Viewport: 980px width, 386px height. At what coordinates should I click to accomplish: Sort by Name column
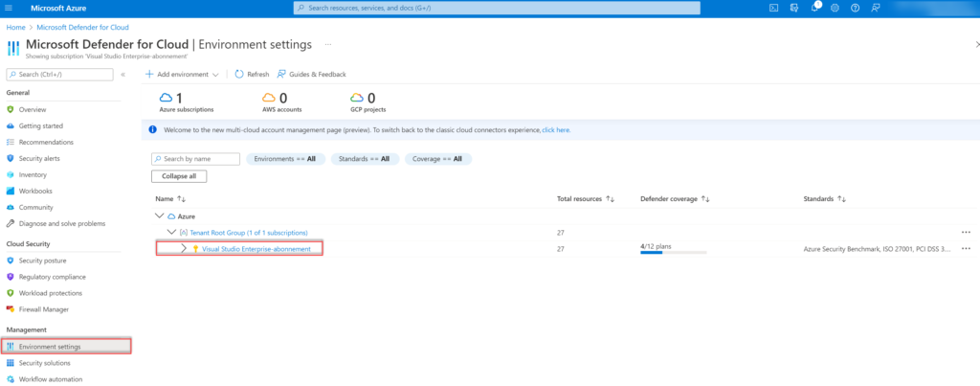[x=170, y=199]
